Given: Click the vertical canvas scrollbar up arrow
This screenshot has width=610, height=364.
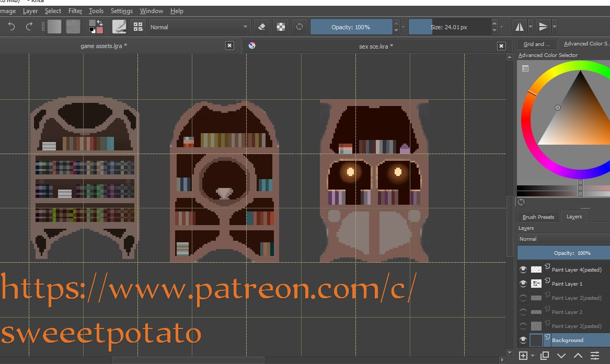Looking at the screenshot, I should 510,57.
